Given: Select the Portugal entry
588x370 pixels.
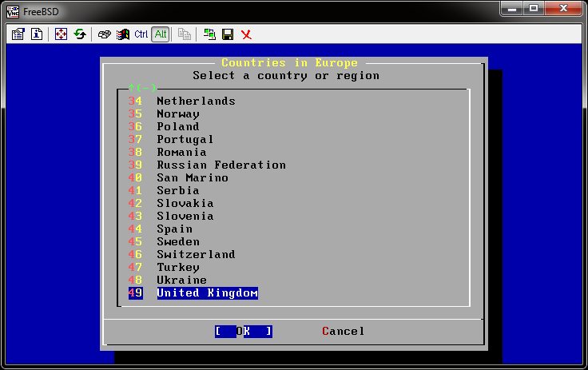Looking at the screenshot, I should point(185,139).
